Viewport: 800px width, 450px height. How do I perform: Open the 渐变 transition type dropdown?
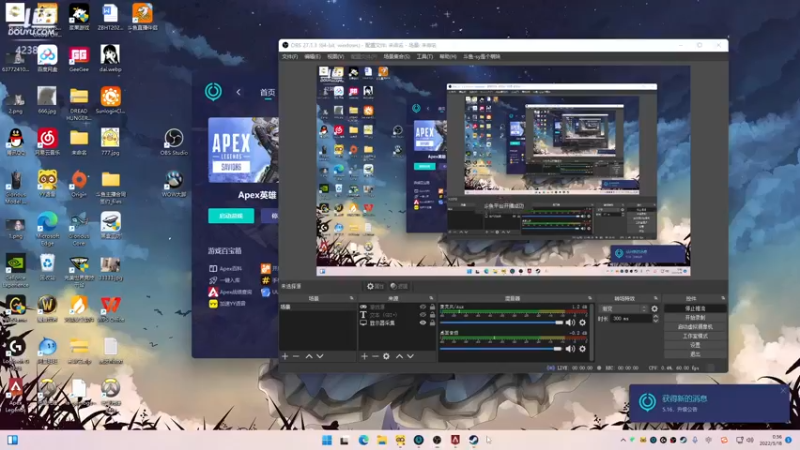tap(624, 309)
